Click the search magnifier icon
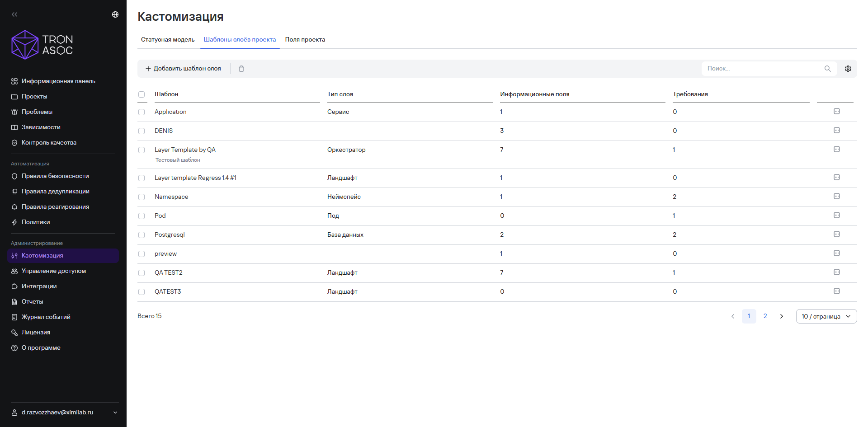 coord(827,69)
